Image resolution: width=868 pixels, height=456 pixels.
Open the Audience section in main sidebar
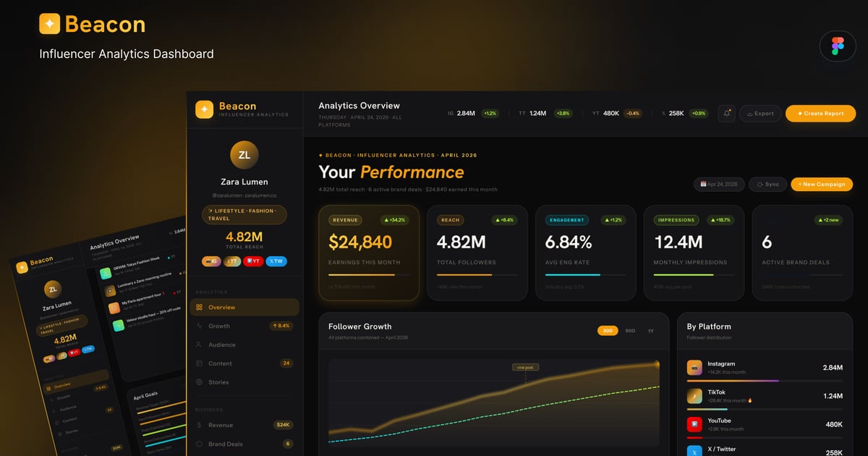244,345
